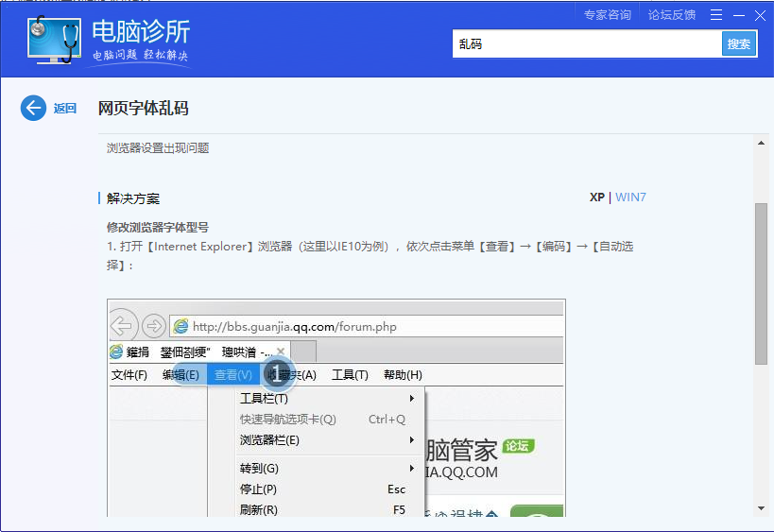Image resolution: width=774 pixels, height=532 pixels.
Task: Click the 电脑诊所 stethoscope logo
Action: [54, 41]
